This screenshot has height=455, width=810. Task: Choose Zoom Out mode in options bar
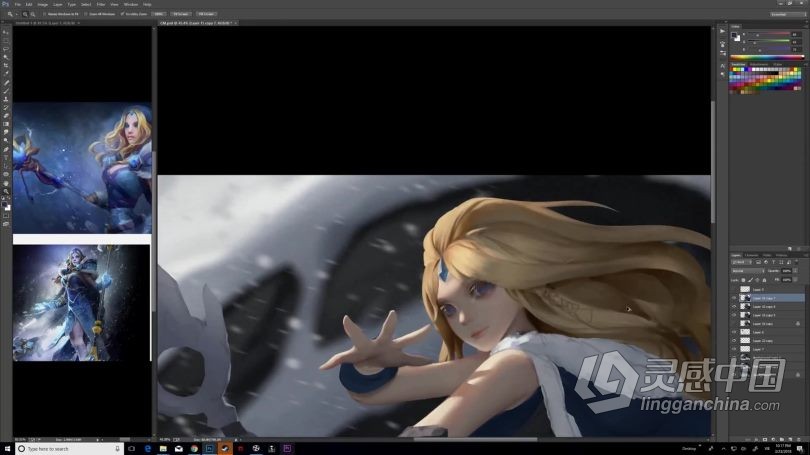tap(33, 14)
